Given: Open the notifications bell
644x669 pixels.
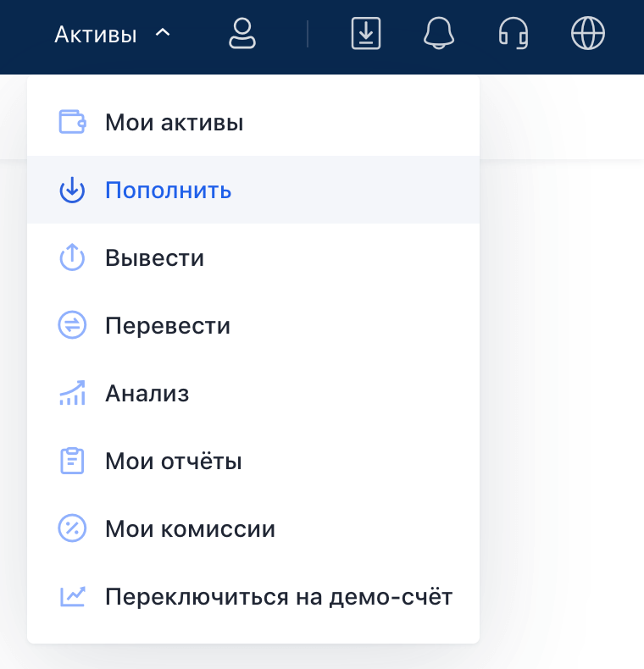Looking at the screenshot, I should [439, 33].
